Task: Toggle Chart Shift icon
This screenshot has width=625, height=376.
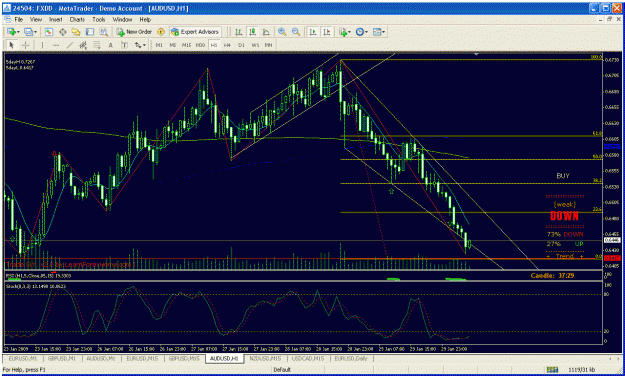Action: click(327, 32)
